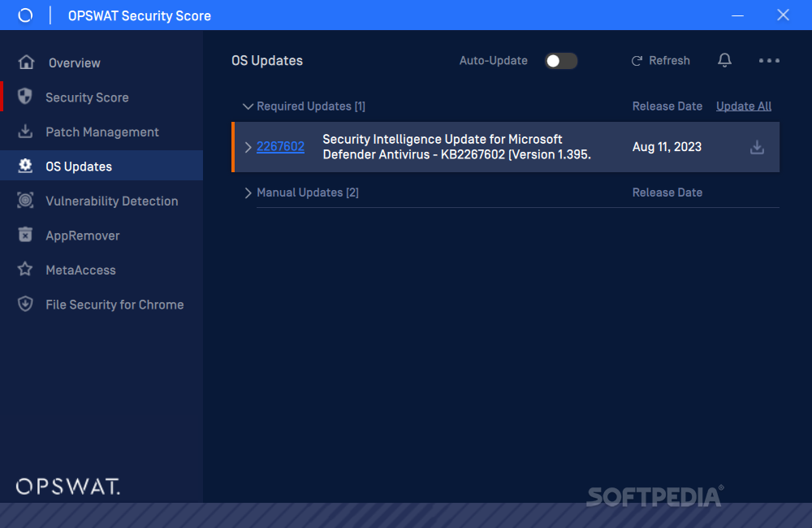Open the three-dot more options menu
The image size is (812, 528).
point(769,61)
